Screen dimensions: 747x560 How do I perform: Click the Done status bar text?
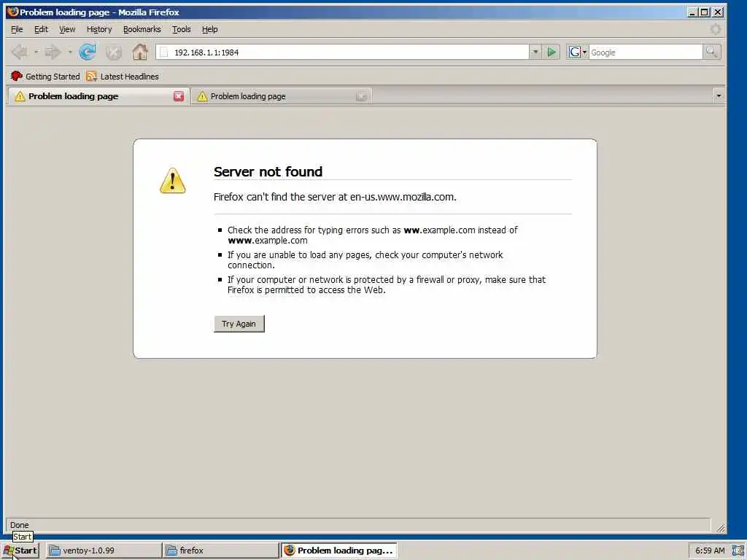coord(20,525)
